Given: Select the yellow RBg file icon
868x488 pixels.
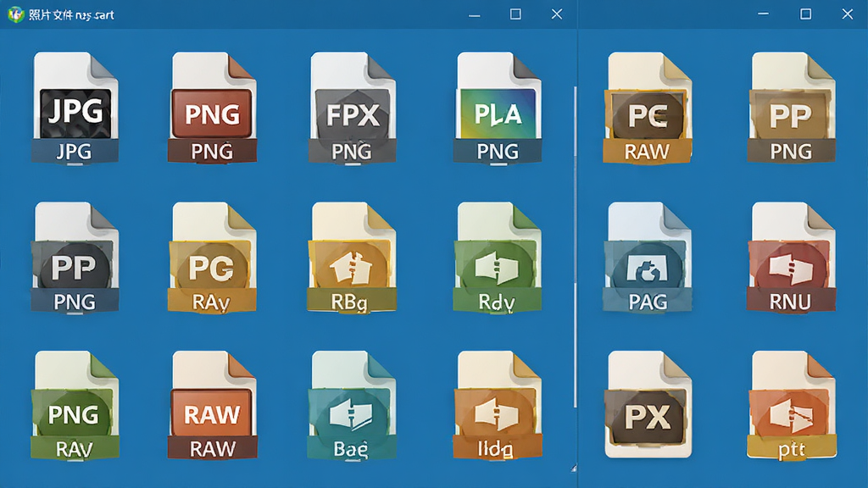Looking at the screenshot, I should pyautogui.click(x=352, y=258).
